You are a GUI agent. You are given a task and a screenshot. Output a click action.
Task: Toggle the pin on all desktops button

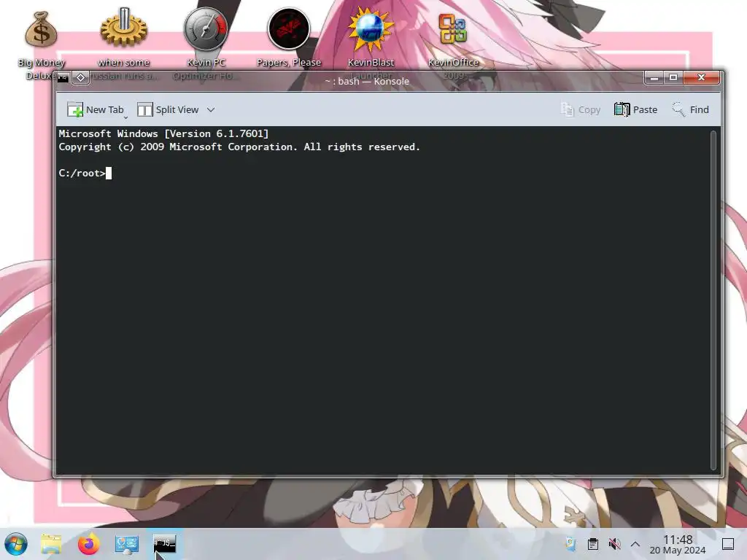(x=80, y=77)
